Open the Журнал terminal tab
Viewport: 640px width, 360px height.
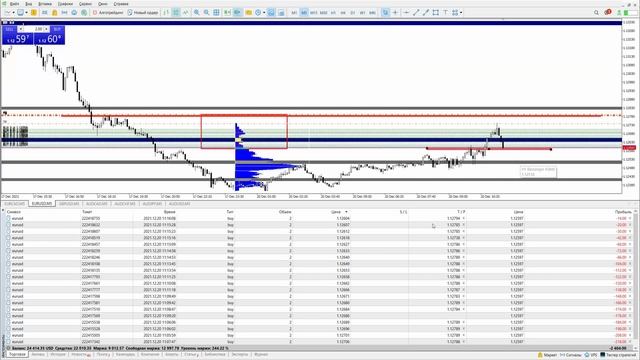(261, 354)
